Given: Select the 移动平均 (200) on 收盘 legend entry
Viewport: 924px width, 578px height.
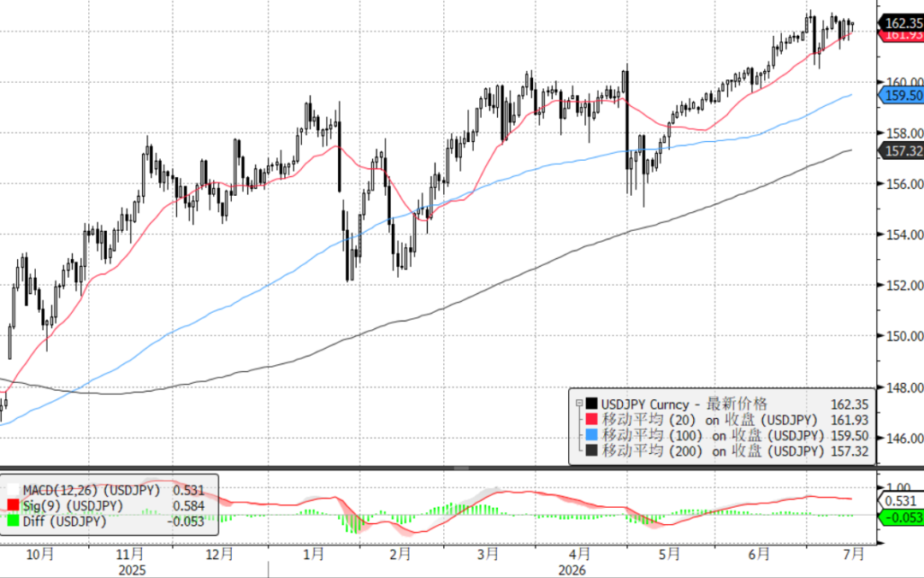Looking at the screenshot, I should click(x=713, y=451).
